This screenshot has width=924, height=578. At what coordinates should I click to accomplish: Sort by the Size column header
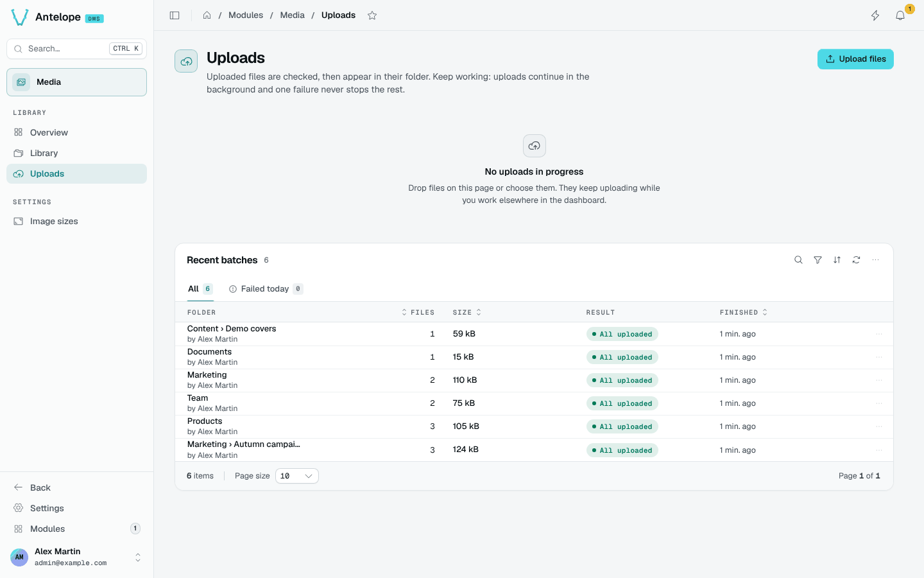[x=467, y=312]
